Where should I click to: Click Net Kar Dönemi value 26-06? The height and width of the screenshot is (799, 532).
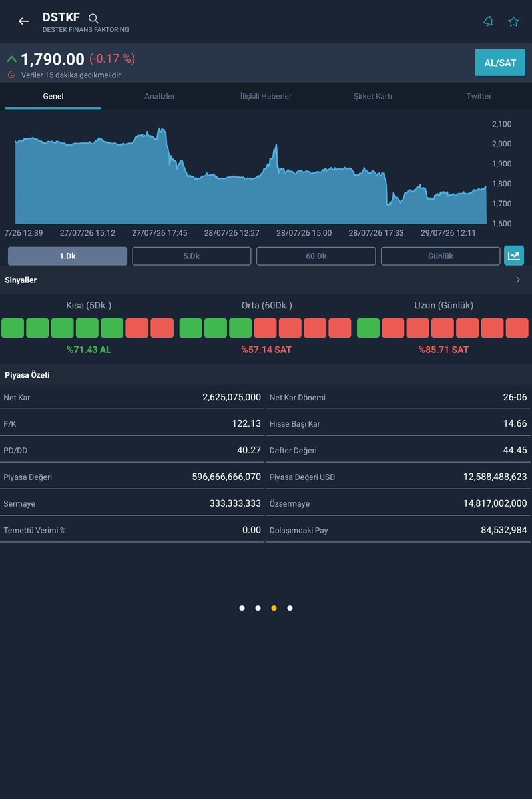(515, 397)
